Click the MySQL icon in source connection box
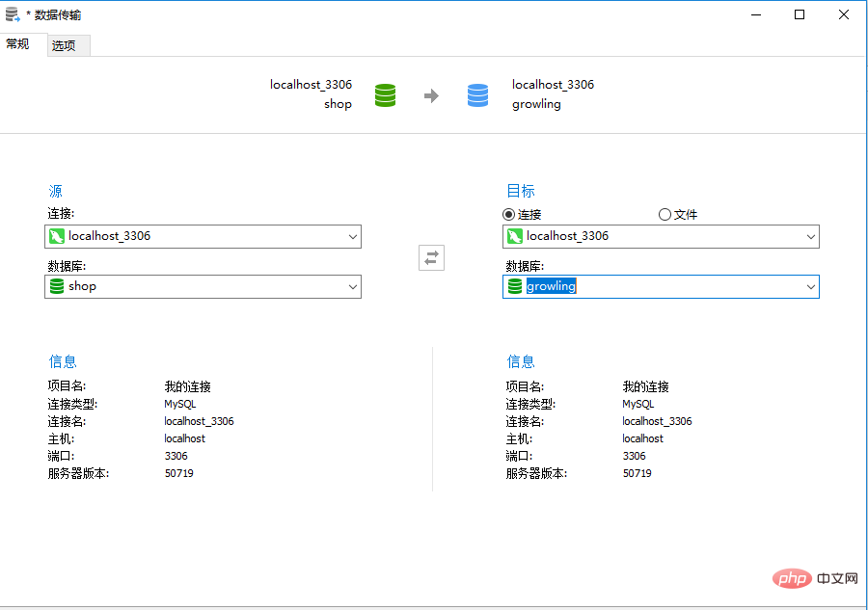Viewport: 868px width, 610px height. 57,236
